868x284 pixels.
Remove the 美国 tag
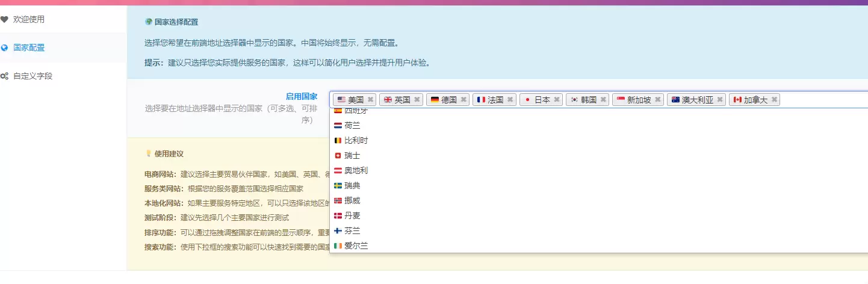[371, 100]
